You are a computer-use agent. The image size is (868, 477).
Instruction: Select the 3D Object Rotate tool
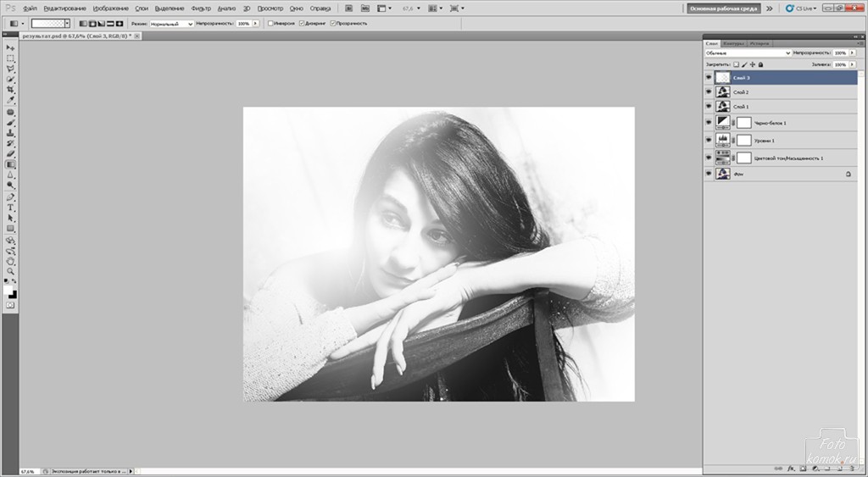(x=10, y=241)
